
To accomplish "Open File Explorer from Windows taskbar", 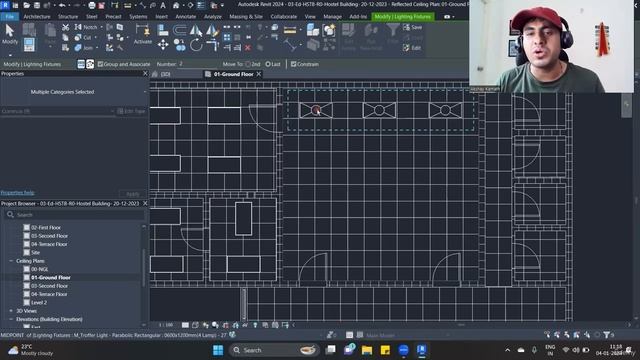I will 367,350.
